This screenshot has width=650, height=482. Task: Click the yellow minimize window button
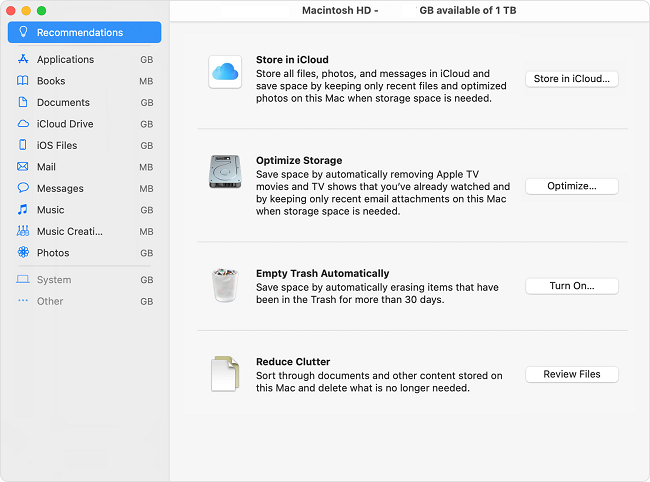point(26,10)
